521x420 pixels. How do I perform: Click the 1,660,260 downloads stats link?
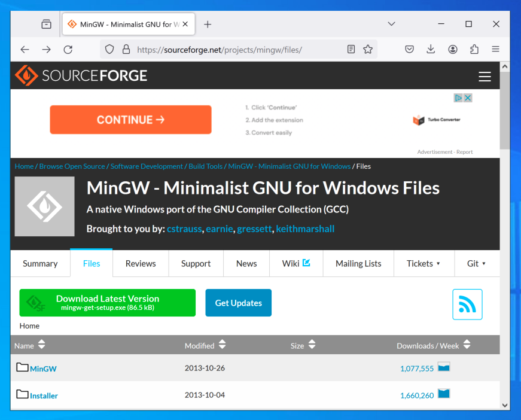417,395
